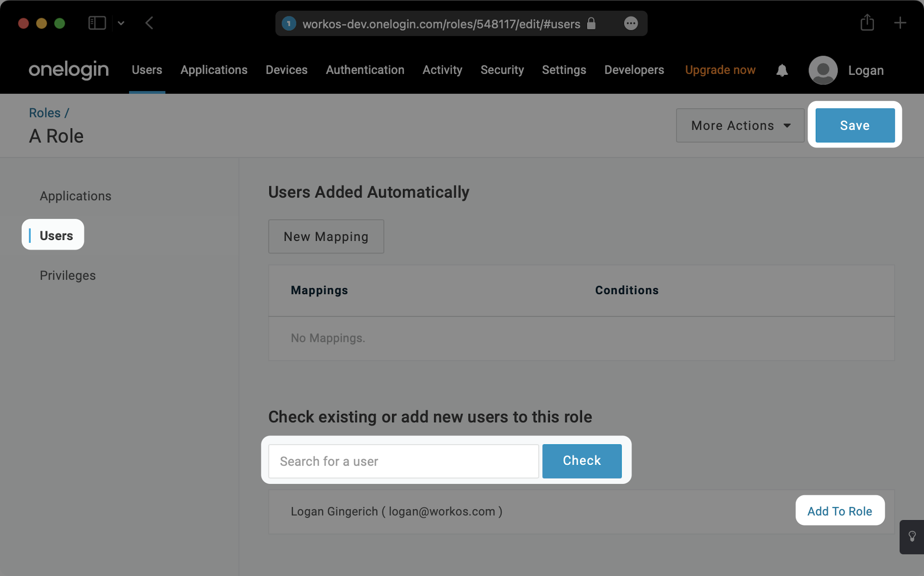
Task: Click the share icon in the browser toolbar
Action: tap(867, 23)
